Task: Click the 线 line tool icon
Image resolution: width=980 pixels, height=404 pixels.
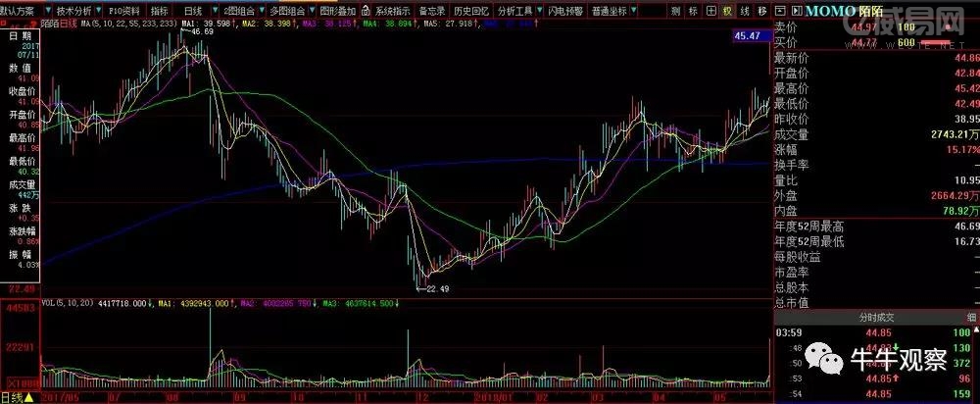Action: (x=745, y=11)
